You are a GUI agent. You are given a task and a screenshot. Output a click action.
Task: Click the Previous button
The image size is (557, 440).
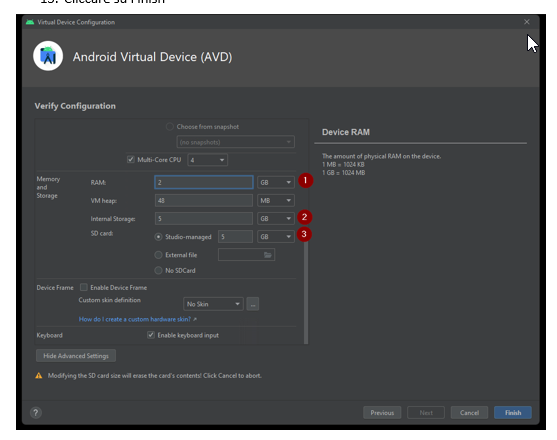(x=382, y=413)
